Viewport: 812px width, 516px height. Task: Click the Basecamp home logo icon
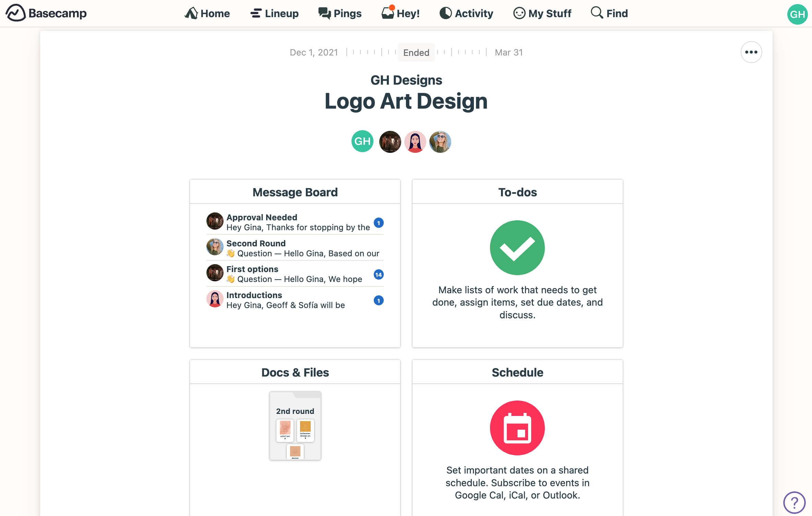[13, 13]
